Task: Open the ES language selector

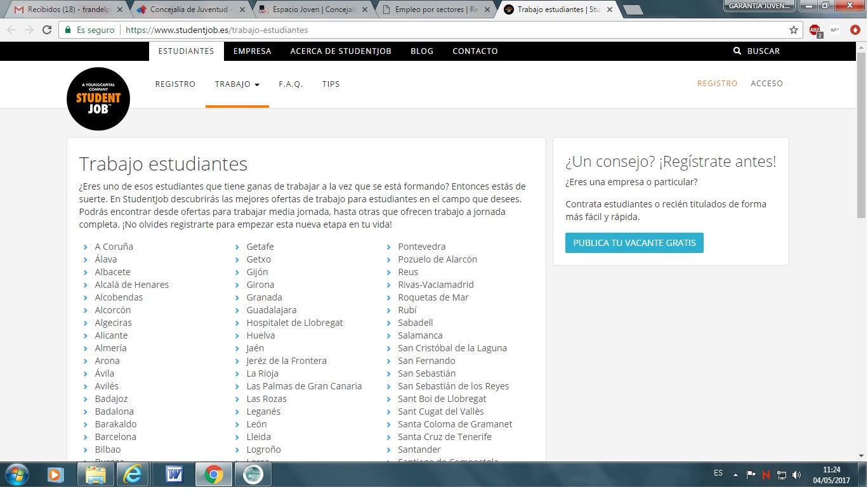Action: (718, 473)
